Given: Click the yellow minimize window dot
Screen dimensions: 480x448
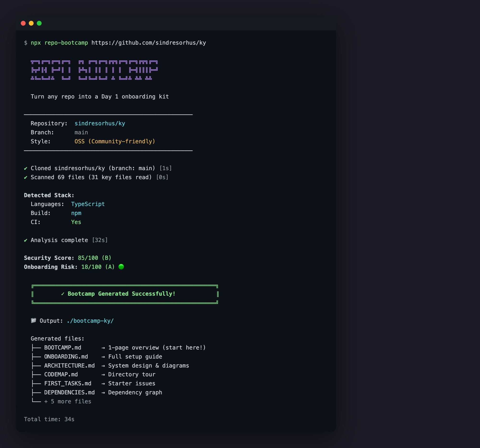Looking at the screenshot, I should point(31,23).
